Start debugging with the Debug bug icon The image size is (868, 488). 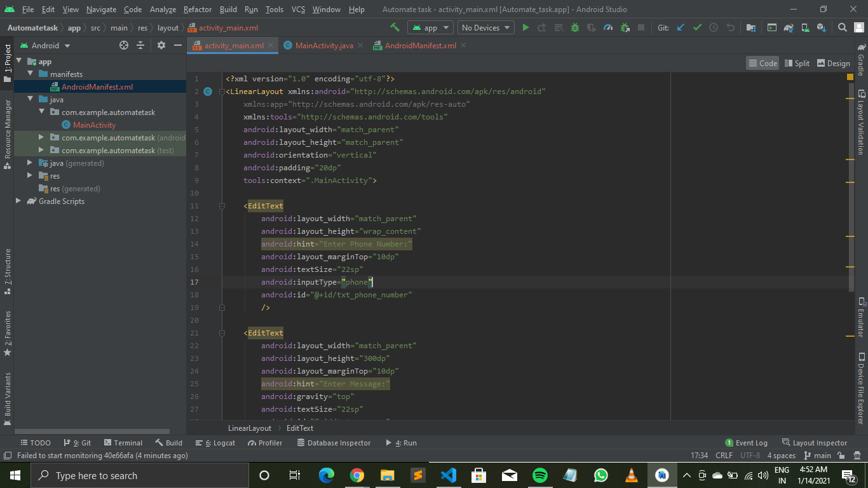[x=575, y=27]
